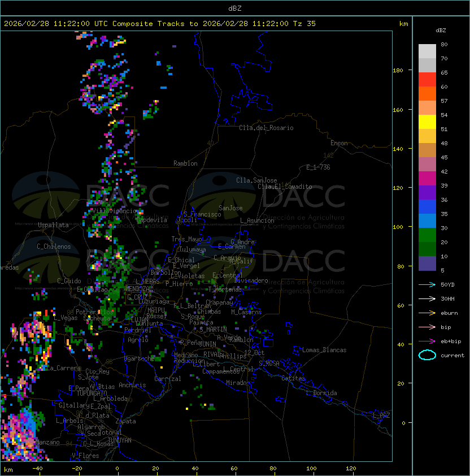Click the '30HM' legend label
470x476 pixels.
pos(447,298)
